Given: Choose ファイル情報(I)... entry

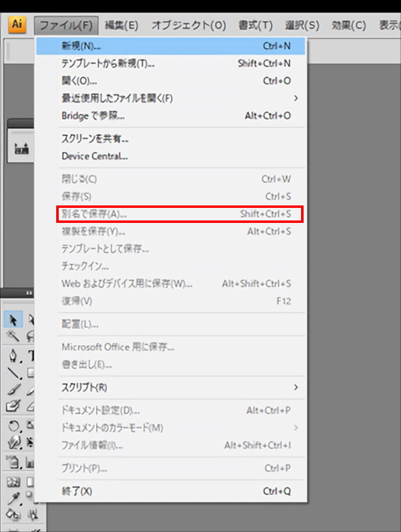Looking at the screenshot, I should tap(171, 445).
